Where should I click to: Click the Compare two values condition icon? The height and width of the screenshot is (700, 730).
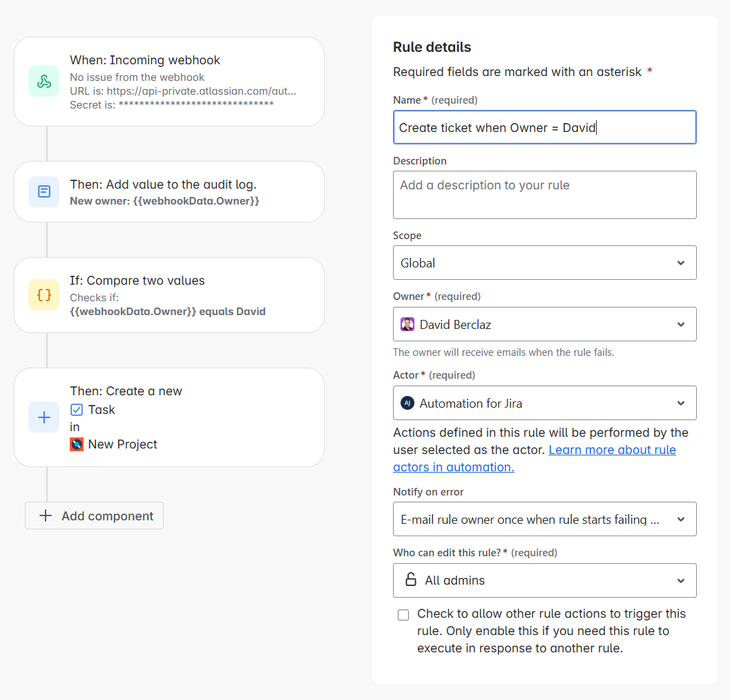click(x=44, y=295)
